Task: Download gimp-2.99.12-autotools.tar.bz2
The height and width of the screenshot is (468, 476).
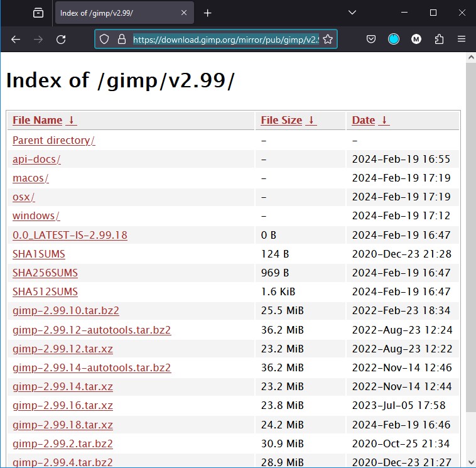Action: [92, 330]
